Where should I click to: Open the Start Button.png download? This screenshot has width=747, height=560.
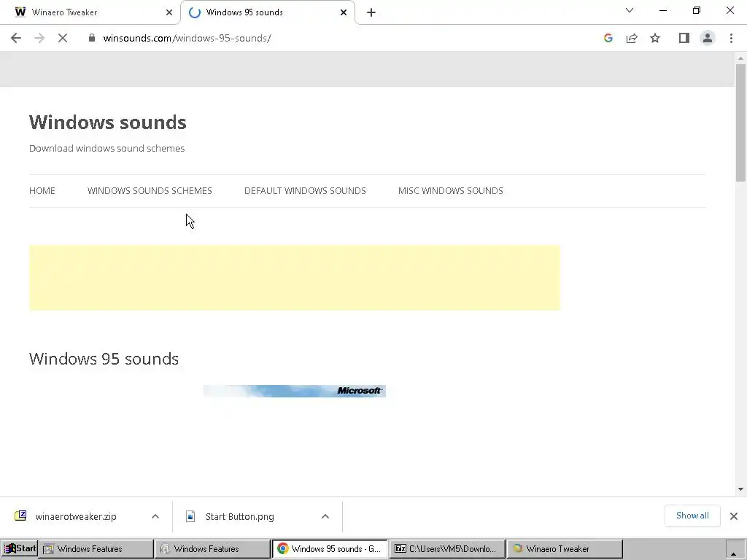pos(239,517)
